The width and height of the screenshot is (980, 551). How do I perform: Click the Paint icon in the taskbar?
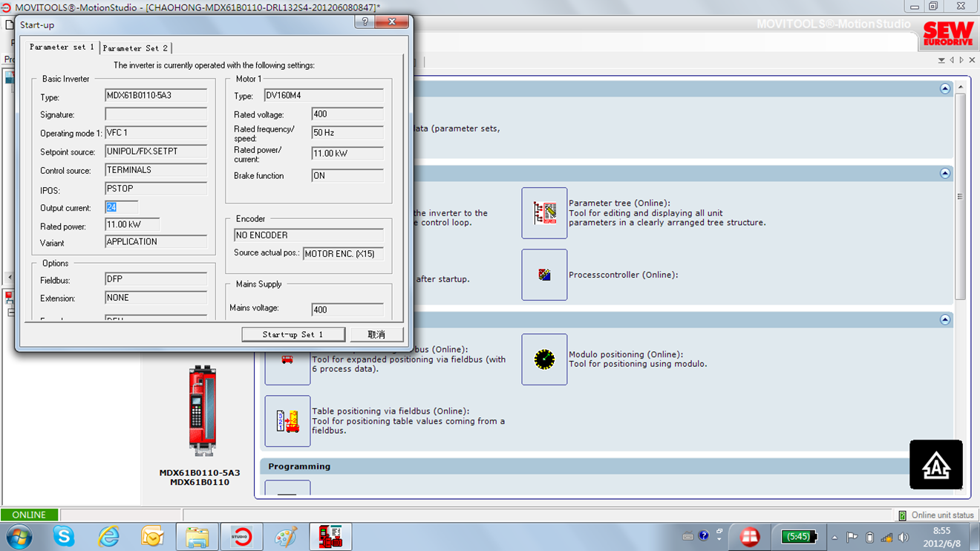click(286, 536)
